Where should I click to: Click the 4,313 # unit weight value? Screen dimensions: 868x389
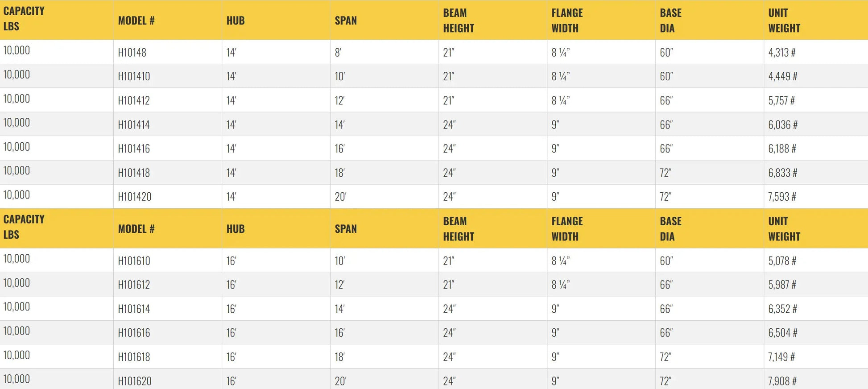781,53
